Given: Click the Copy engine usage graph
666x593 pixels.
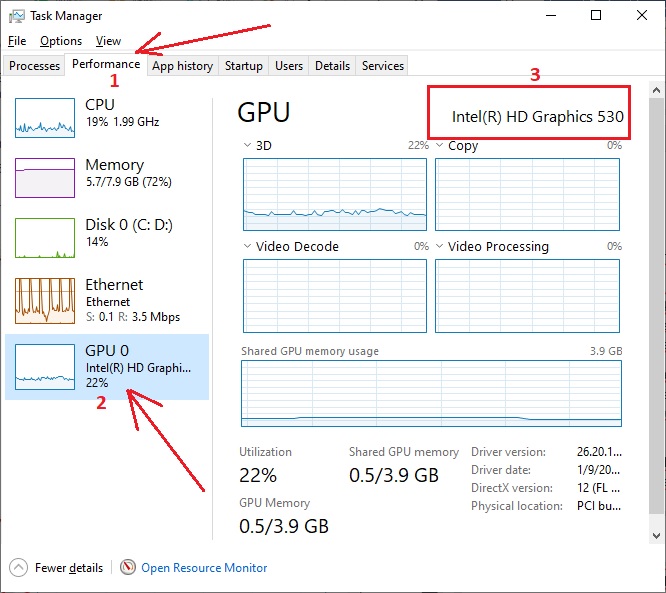Looking at the screenshot, I should tap(527, 195).
